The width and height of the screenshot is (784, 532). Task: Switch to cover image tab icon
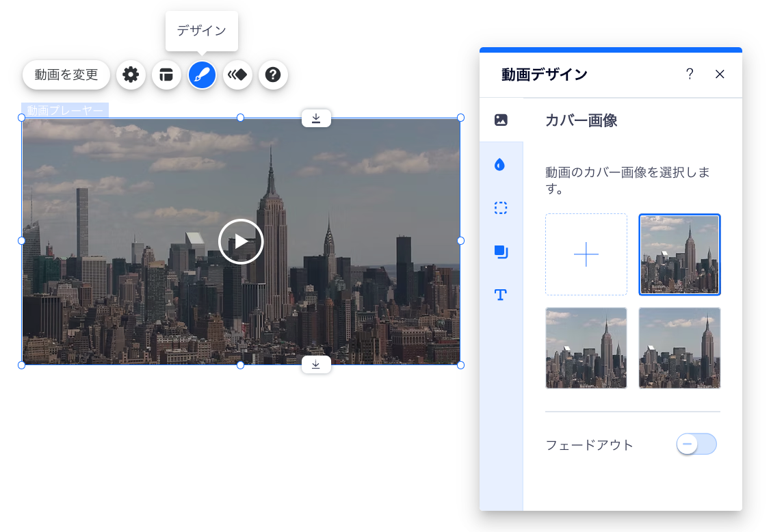[x=501, y=120]
